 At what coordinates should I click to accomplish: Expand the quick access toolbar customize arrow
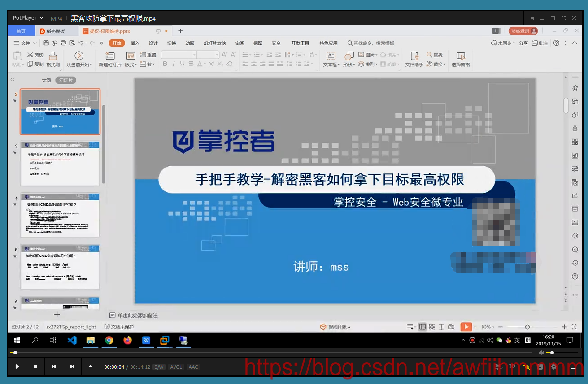[x=102, y=43]
